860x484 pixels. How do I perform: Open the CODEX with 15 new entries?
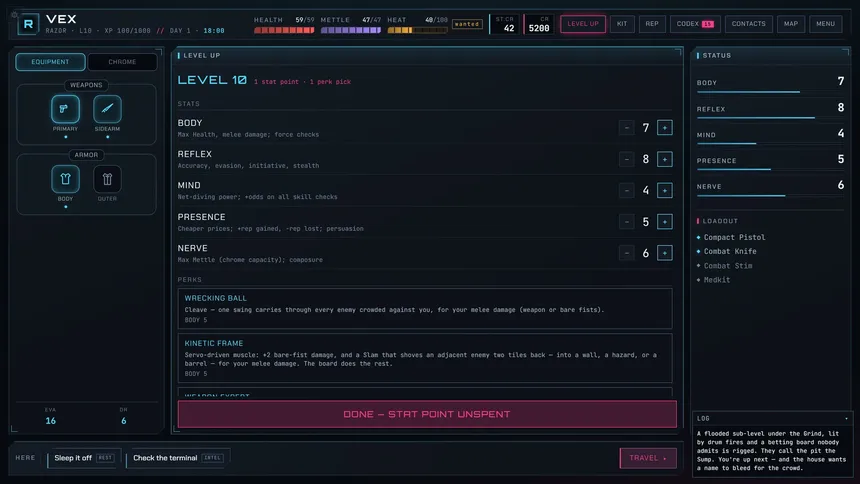click(695, 24)
